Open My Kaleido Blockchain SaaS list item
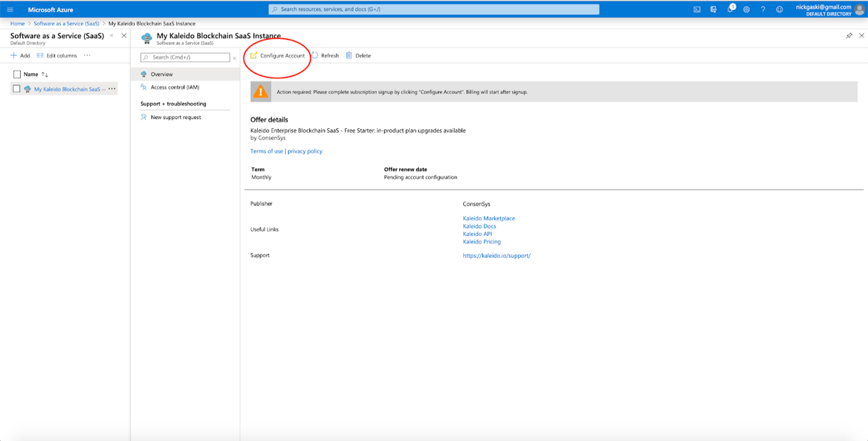This screenshot has width=868, height=441. click(x=69, y=89)
